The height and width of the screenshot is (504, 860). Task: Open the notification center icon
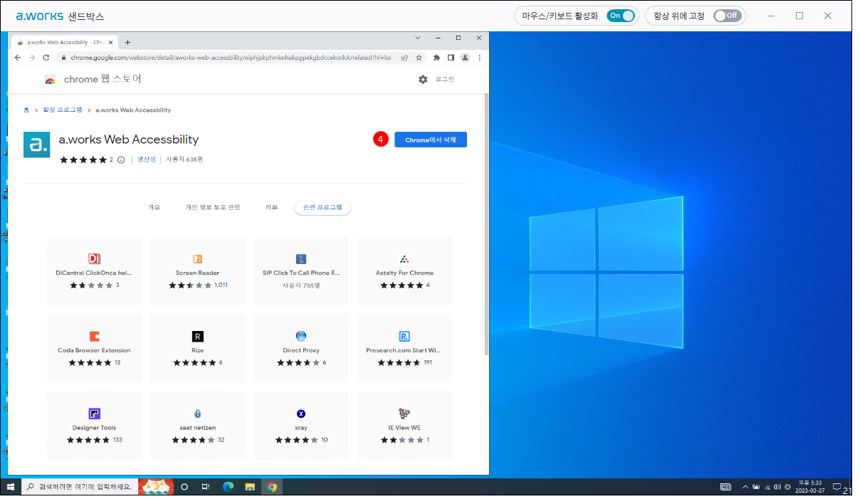(837, 487)
